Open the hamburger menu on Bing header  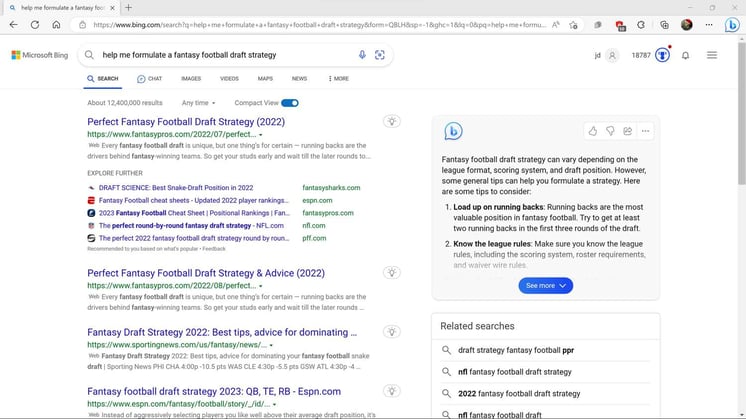tap(712, 55)
